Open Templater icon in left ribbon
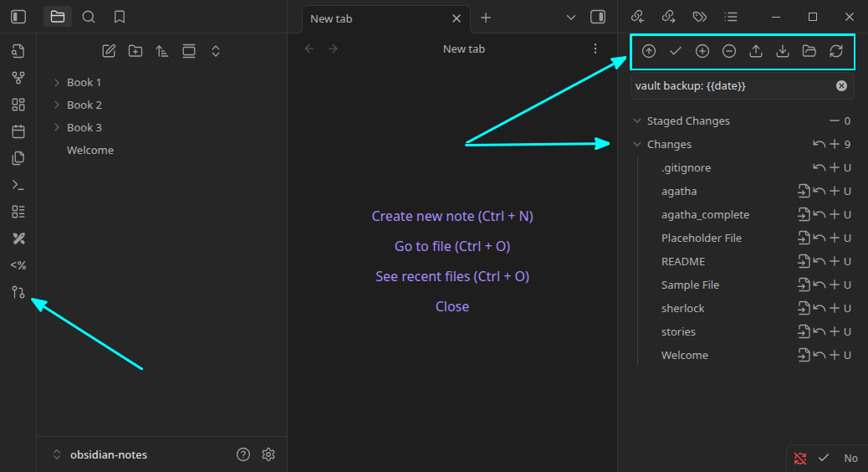 pos(18,265)
